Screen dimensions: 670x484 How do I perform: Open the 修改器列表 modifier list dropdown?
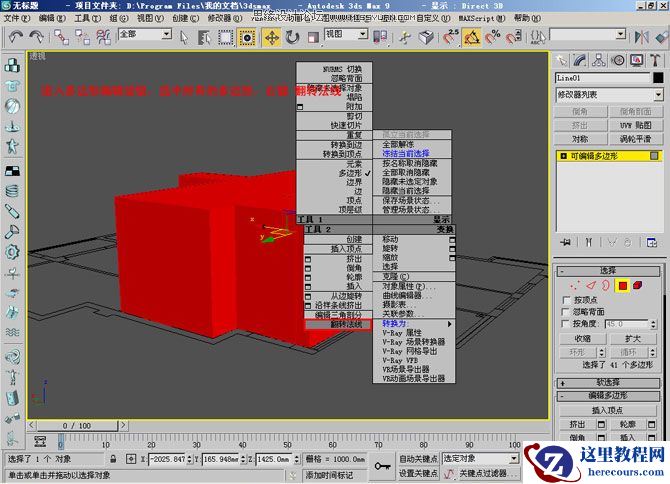609,95
